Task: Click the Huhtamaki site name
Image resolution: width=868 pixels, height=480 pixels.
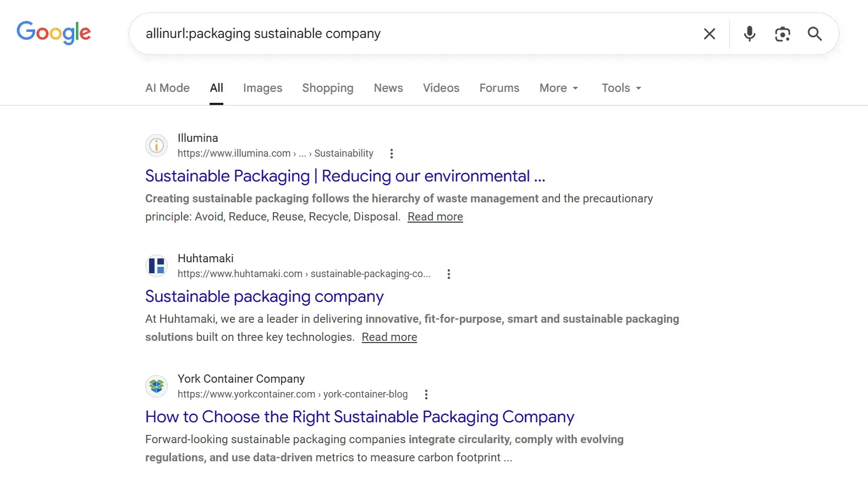Action: coord(206,258)
